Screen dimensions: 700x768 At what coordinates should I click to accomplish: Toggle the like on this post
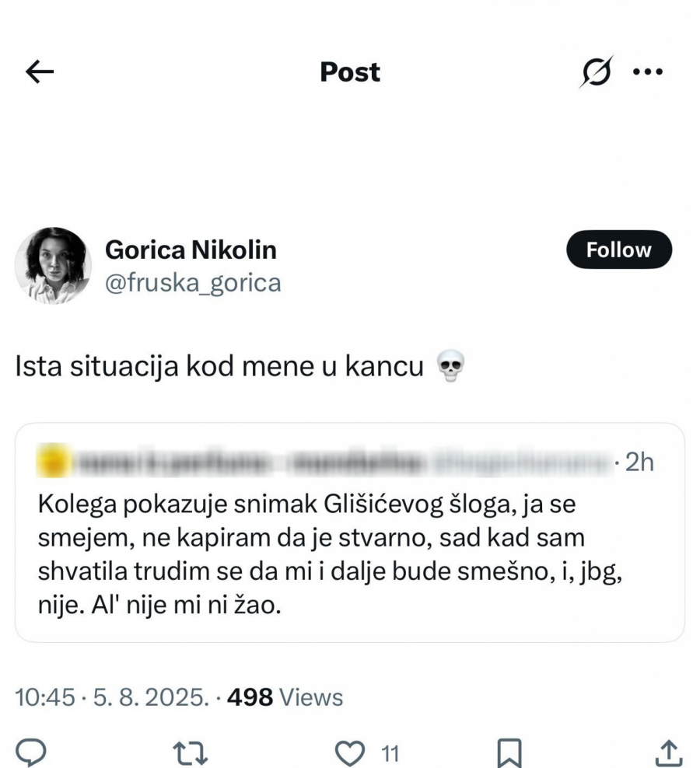pyautogui.click(x=350, y=751)
